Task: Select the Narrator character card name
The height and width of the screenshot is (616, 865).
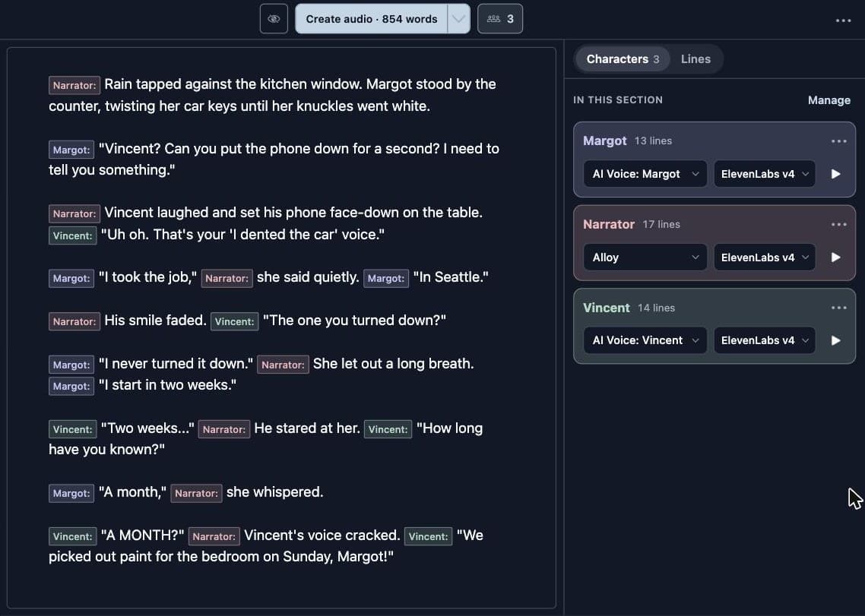Action: tap(609, 225)
